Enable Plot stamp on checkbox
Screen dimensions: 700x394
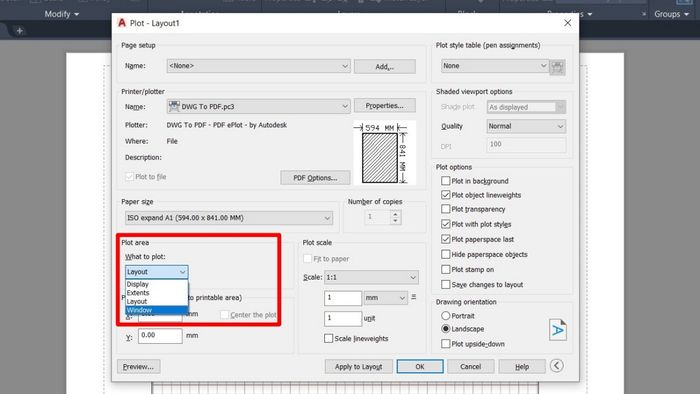click(446, 270)
